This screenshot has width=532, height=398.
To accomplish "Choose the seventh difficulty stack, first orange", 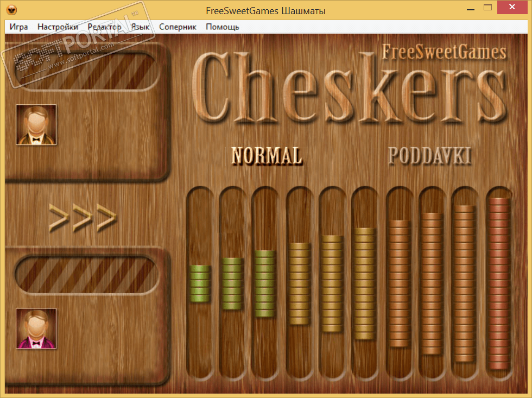I will 400,283.
